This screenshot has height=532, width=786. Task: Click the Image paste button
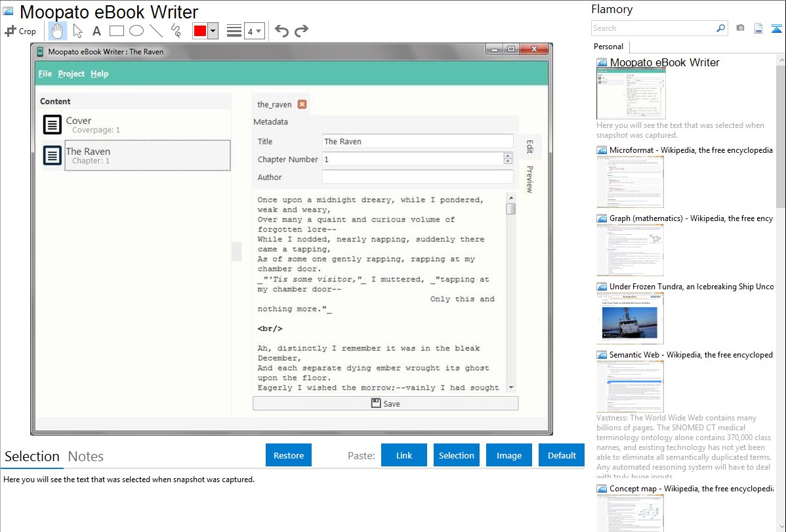[x=509, y=455]
